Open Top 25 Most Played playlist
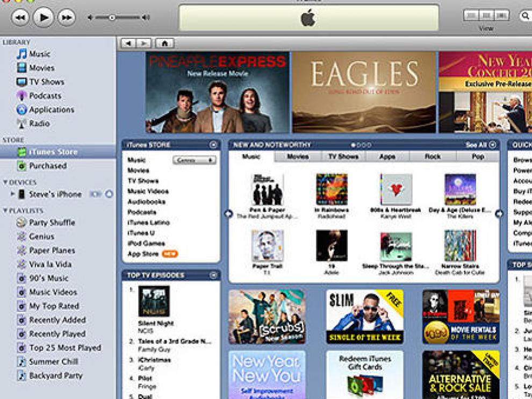The width and height of the screenshot is (532, 399). [59, 348]
